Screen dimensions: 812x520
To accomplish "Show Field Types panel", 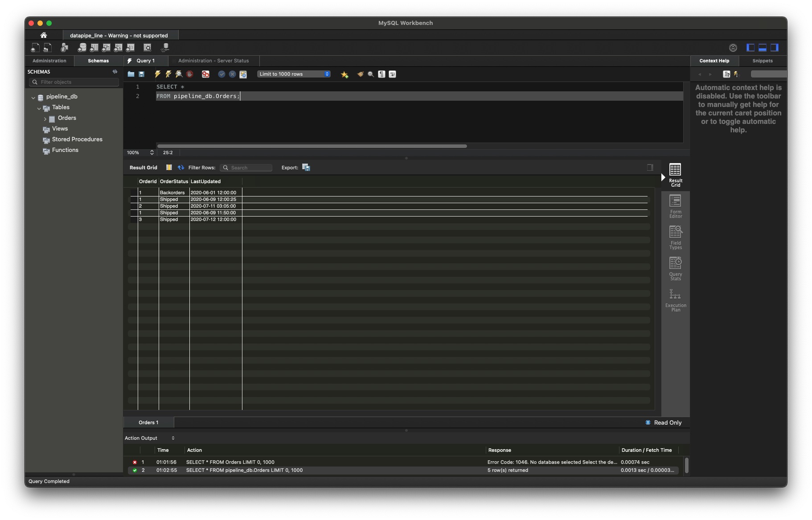I will [676, 237].
